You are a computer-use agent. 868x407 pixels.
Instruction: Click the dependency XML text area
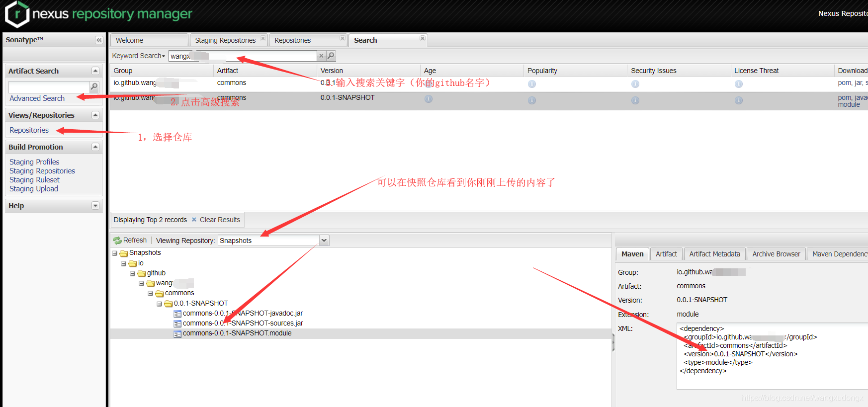click(x=772, y=356)
